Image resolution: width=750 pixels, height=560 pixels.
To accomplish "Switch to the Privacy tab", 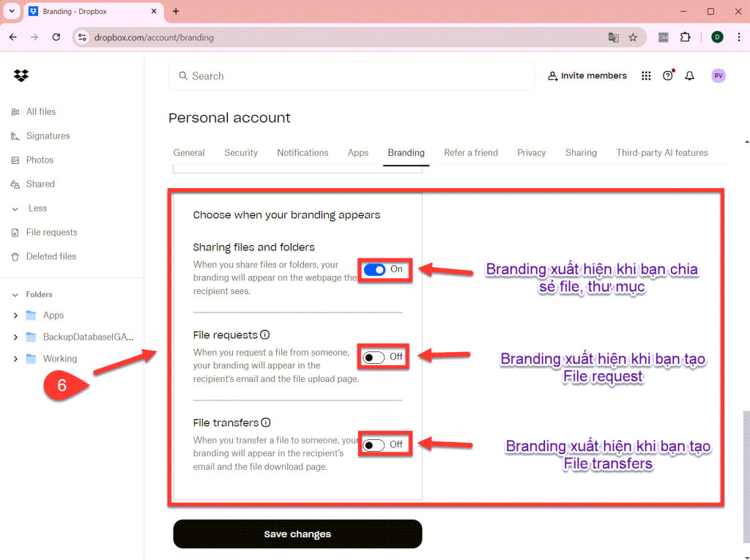I will coord(532,152).
